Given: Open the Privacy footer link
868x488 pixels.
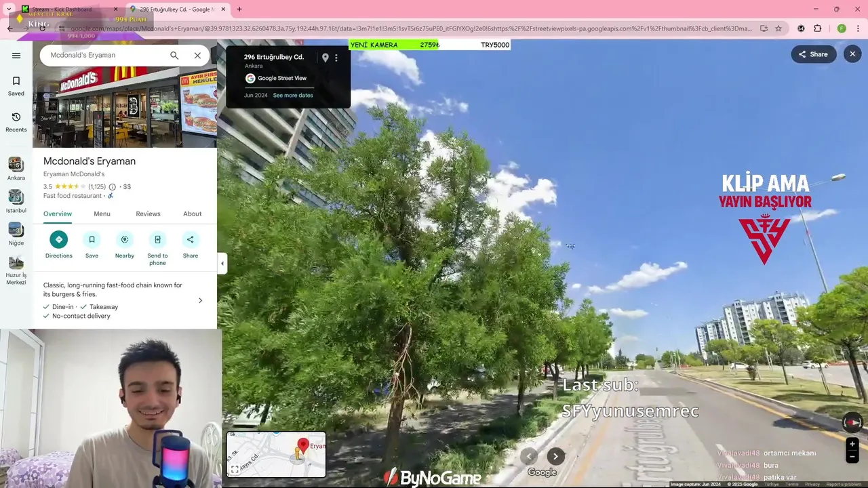Looking at the screenshot, I should (812, 485).
